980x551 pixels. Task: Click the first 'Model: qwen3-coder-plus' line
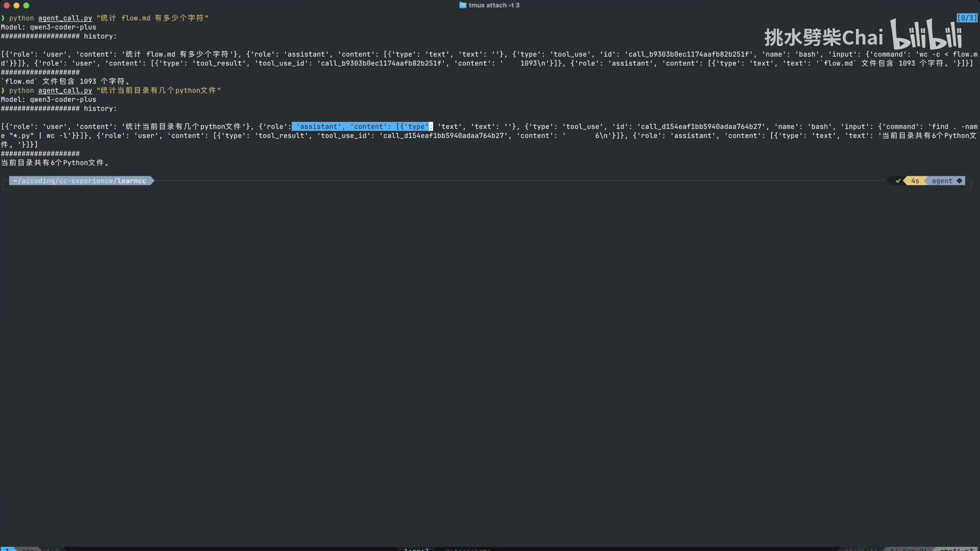[48, 28]
